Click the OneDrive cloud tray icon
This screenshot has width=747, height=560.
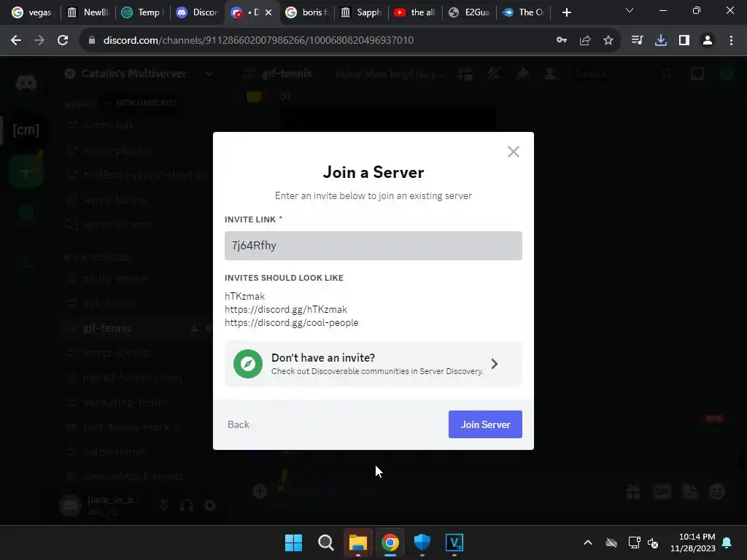pos(611,542)
